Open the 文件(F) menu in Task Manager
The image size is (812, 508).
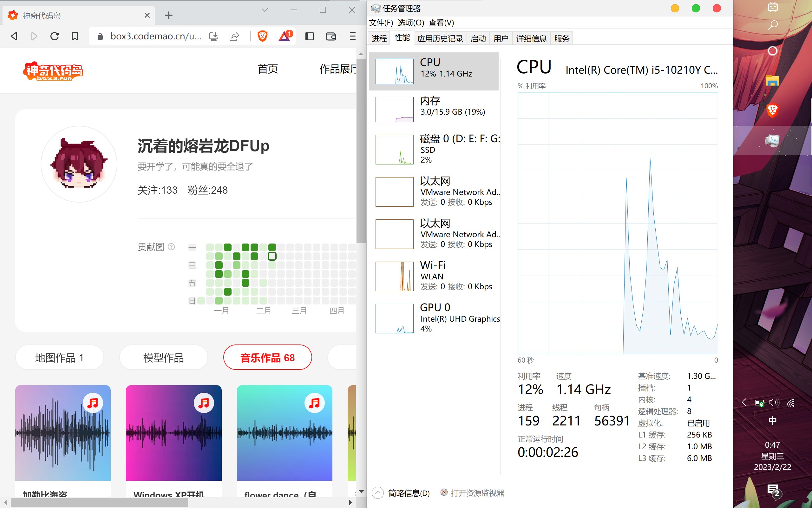[381, 23]
